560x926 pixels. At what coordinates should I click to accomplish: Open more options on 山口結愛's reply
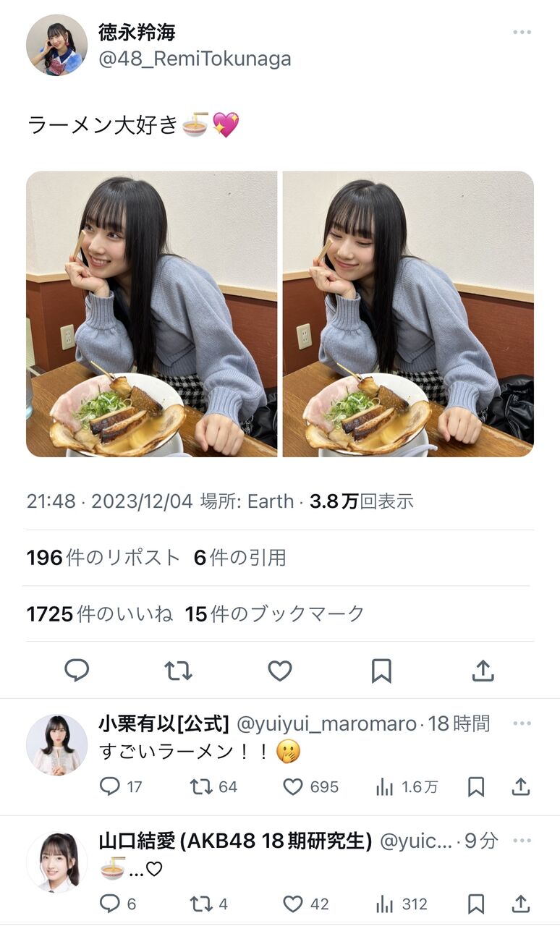coord(522,841)
